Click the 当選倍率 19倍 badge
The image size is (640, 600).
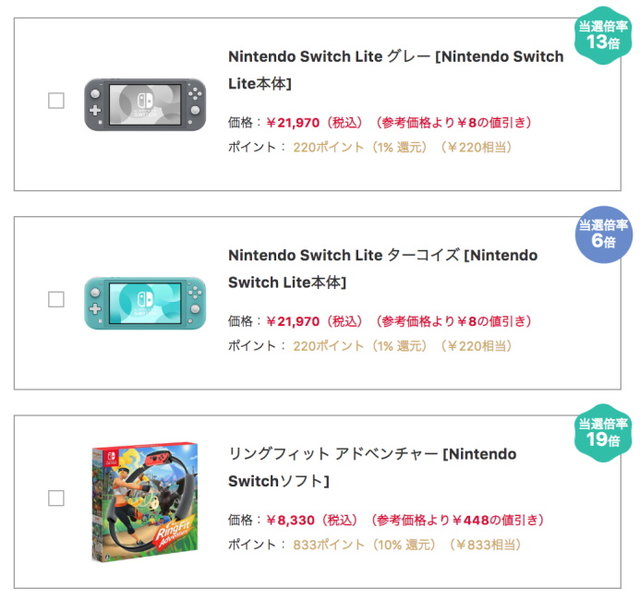(603, 432)
